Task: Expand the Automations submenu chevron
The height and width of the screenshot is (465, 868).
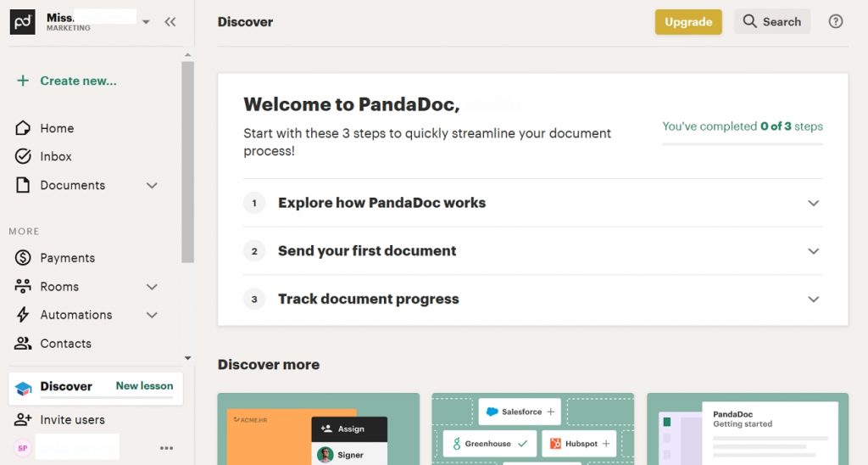Action: pyautogui.click(x=152, y=316)
